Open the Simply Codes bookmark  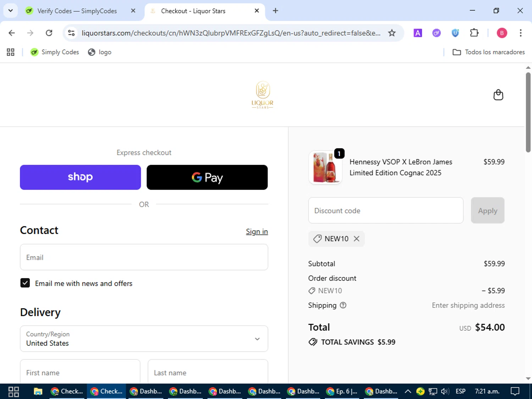[55, 52]
